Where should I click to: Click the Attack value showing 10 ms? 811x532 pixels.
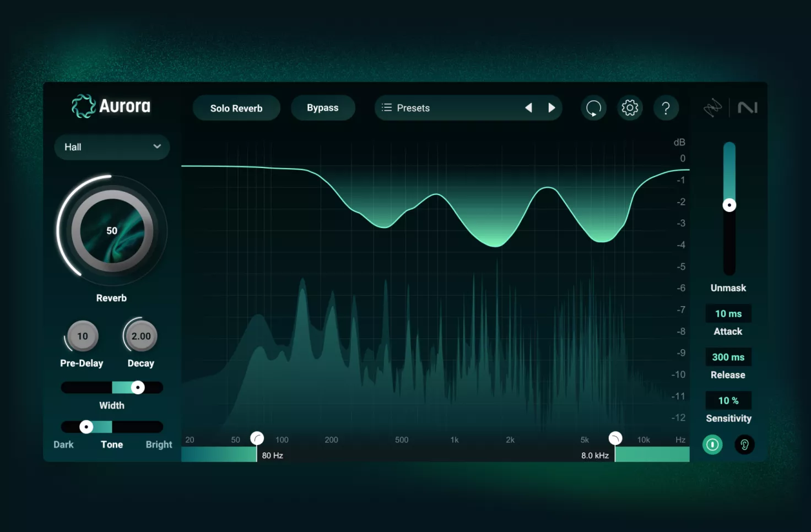point(728,313)
